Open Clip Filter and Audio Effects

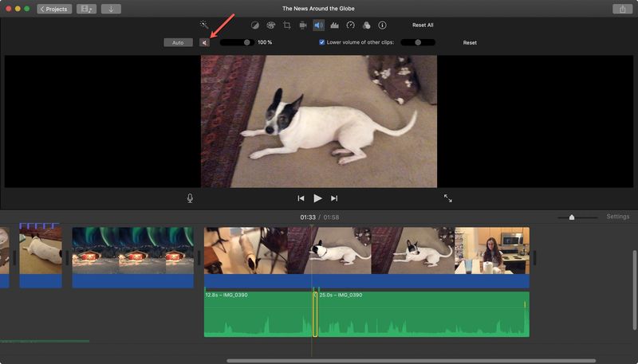(366, 25)
